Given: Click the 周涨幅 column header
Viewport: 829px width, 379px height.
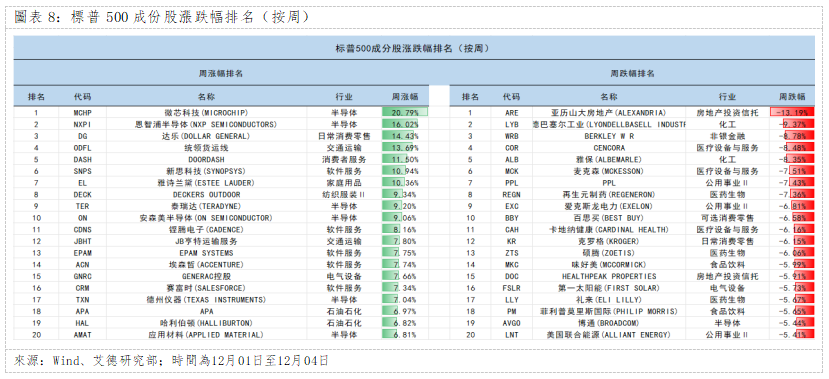Looking at the screenshot, I should (405, 97).
